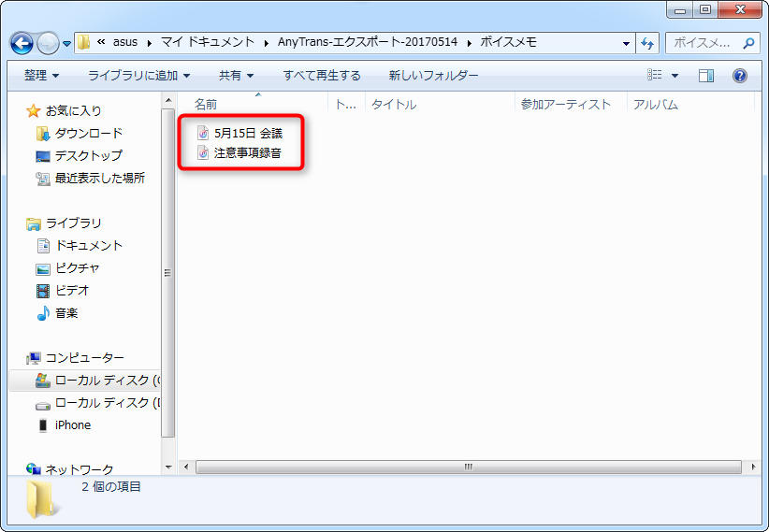Select the file 5月15日 会議

pyautogui.click(x=248, y=134)
